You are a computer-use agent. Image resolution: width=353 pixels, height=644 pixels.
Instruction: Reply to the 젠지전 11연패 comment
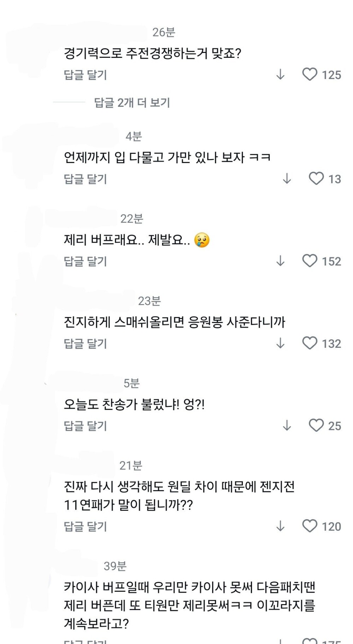tap(85, 526)
